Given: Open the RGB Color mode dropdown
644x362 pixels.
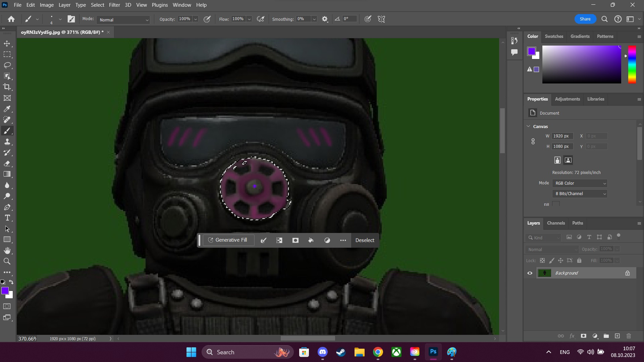Looking at the screenshot, I should [580, 183].
